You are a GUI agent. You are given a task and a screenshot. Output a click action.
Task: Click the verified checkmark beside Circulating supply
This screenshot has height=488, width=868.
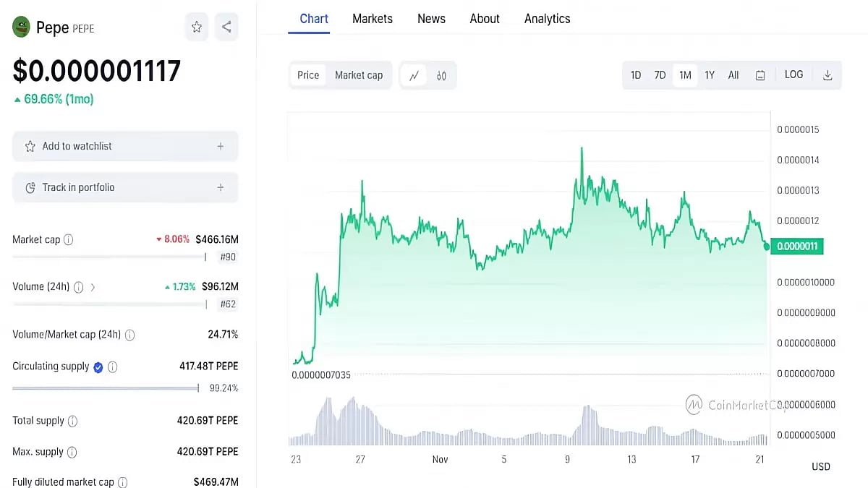[98, 367]
